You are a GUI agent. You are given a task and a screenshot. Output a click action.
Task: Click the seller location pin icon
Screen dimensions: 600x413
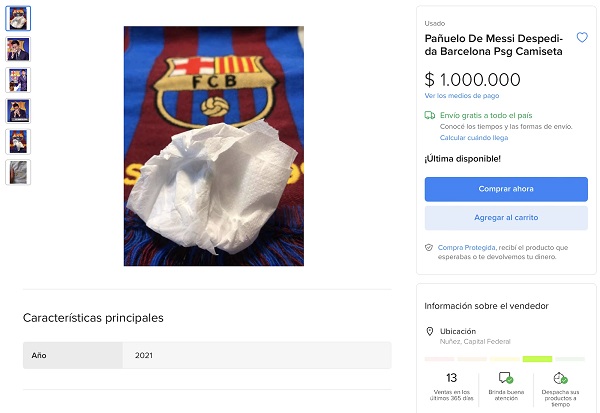pos(429,331)
